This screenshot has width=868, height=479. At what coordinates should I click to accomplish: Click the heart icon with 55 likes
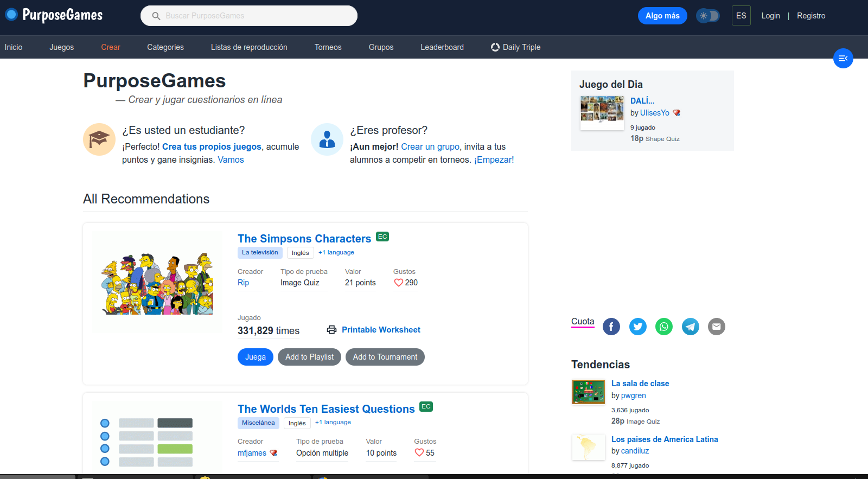tap(419, 452)
